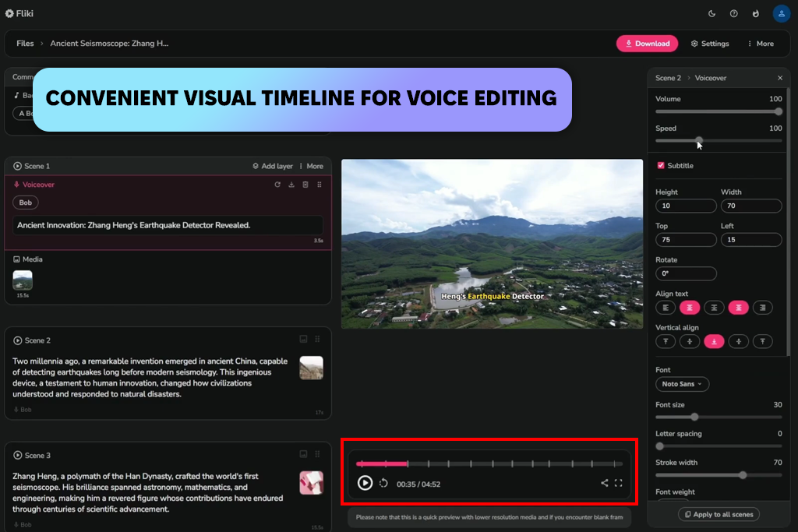
Task: Open Scene 1 media thumbnail
Action: coord(23,280)
